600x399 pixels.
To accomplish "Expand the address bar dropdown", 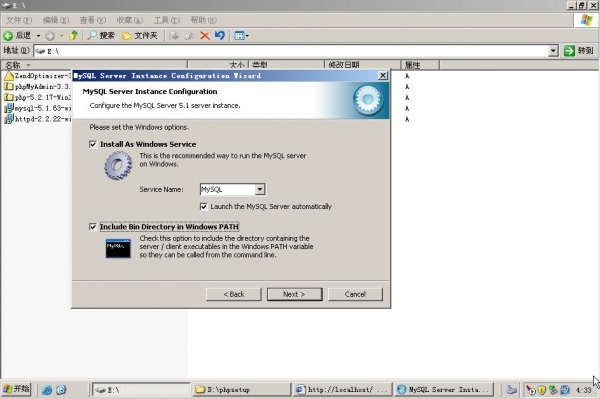I will 553,50.
